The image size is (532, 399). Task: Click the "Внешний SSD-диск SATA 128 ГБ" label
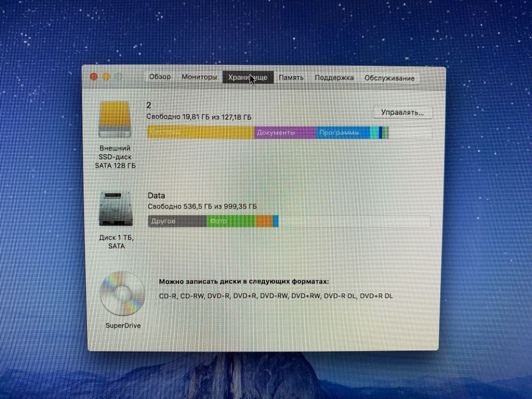115,157
